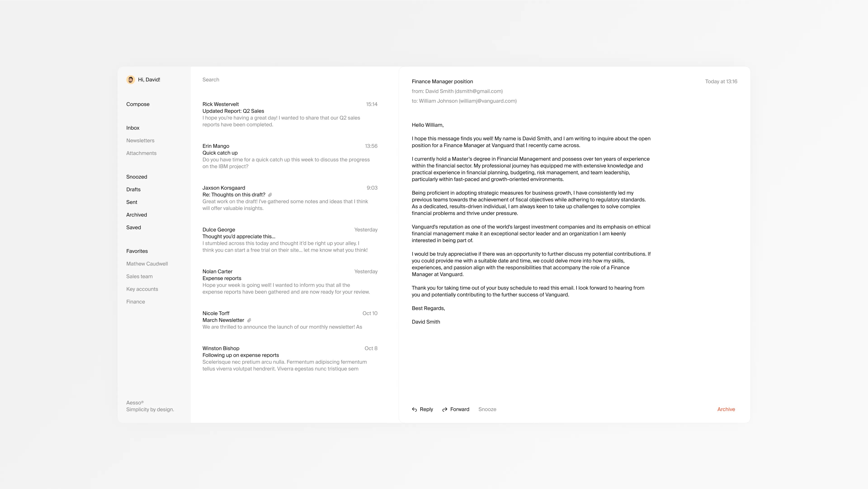Click the Reply icon to respond

(414, 409)
